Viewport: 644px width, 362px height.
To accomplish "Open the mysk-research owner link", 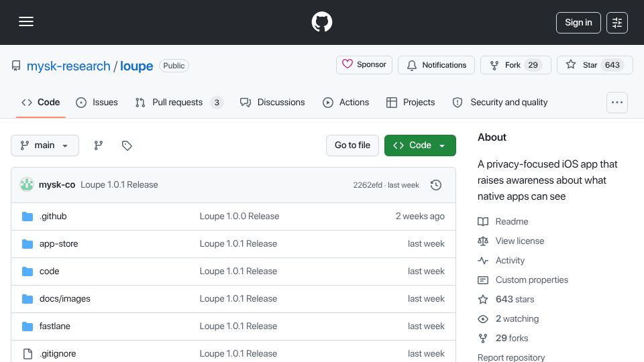I will point(68,66).
